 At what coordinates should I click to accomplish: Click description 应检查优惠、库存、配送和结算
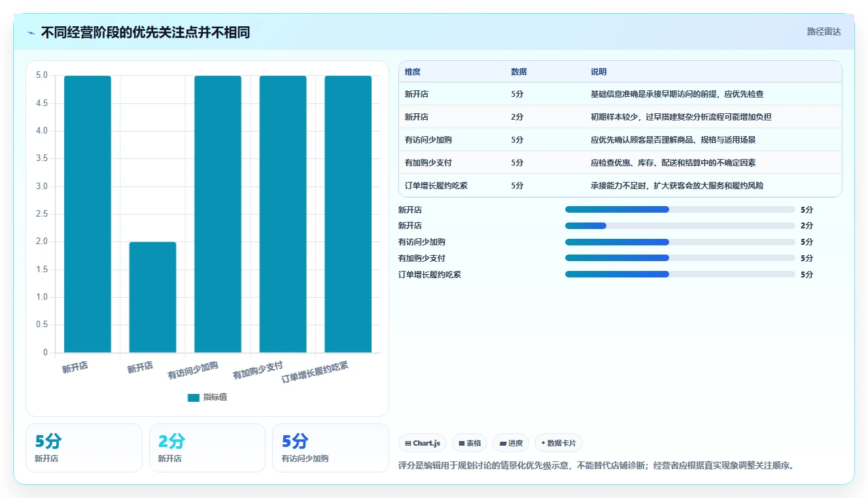(673, 163)
